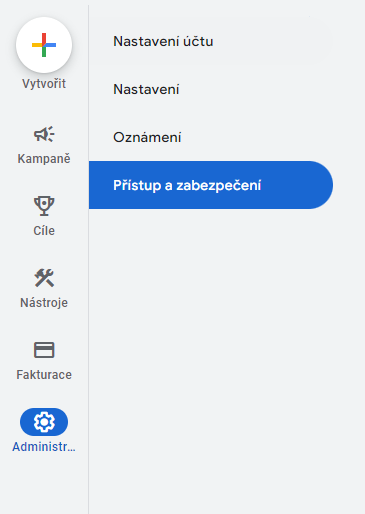
Task: Select the Cíle trophy icon
Action: 44,206
